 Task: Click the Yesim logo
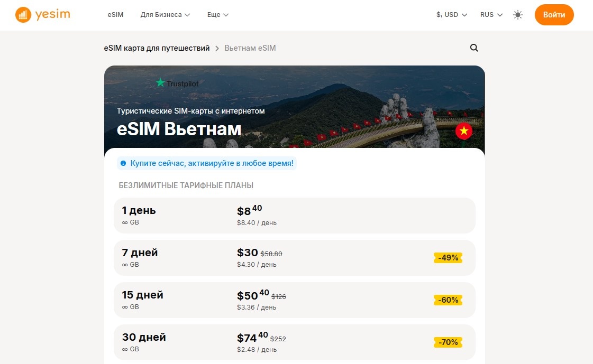click(x=42, y=14)
